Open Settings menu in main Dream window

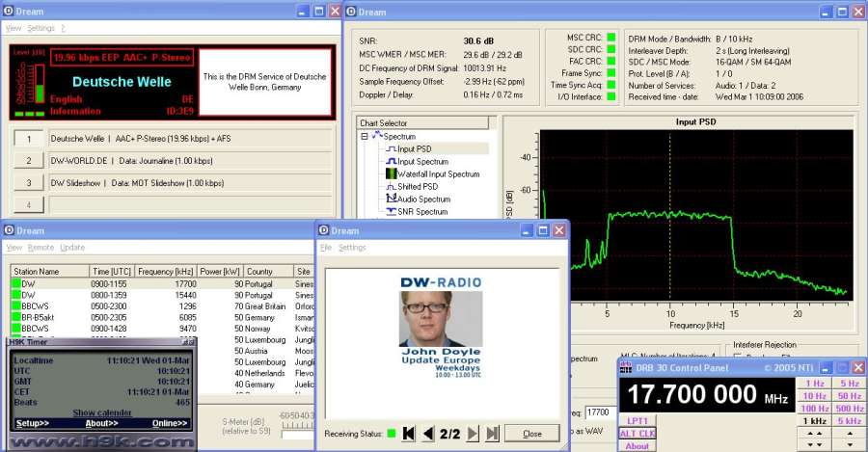pos(41,28)
